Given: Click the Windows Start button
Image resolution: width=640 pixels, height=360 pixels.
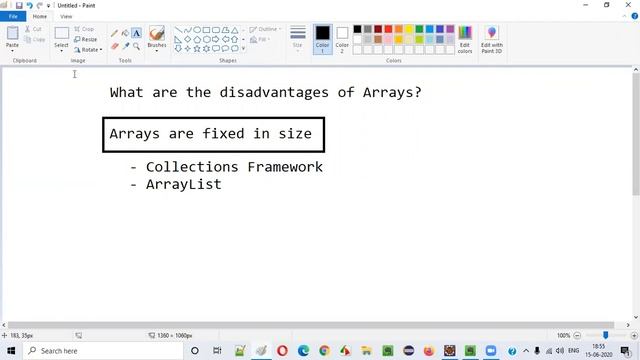Looking at the screenshot, I should coord(11,351).
